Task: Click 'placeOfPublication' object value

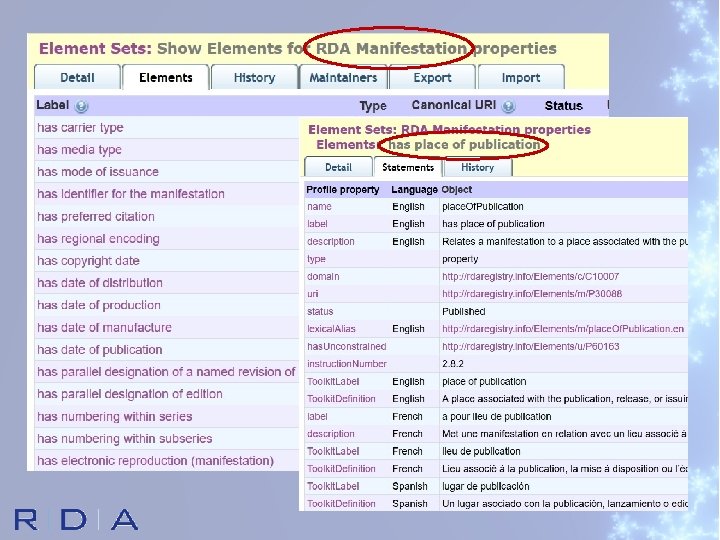Action: click(483, 207)
